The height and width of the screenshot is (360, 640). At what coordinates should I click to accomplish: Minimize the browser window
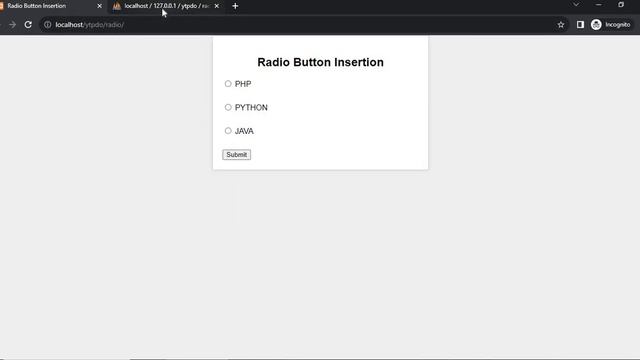[x=598, y=5]
